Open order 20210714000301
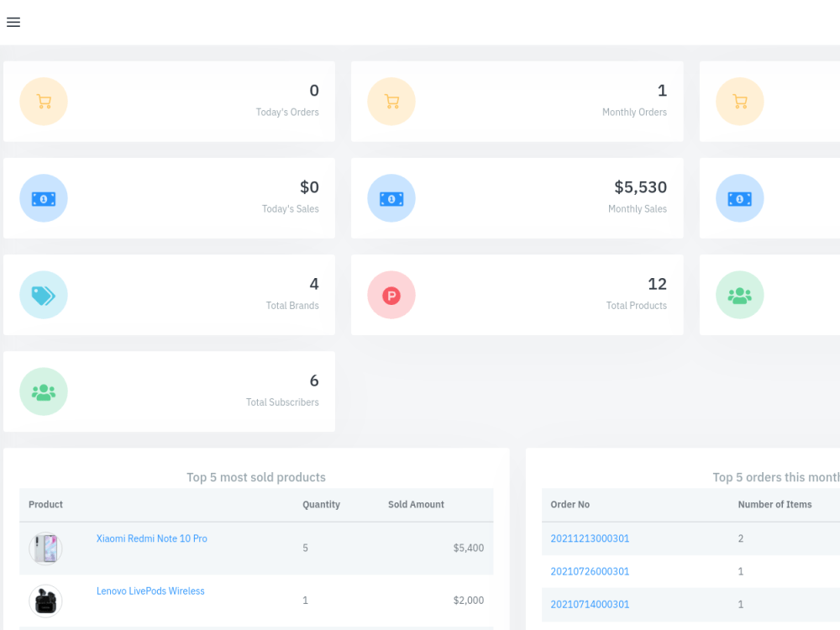 [x=590, y=604]
